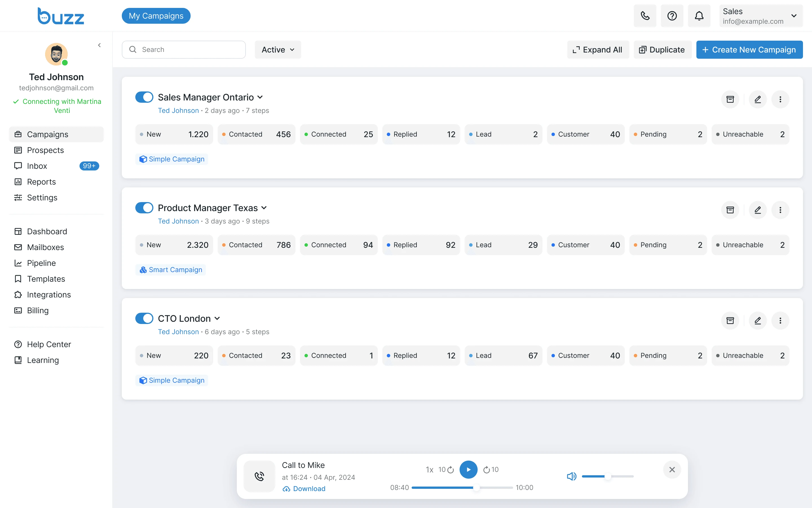812x508 pixels.
Task: Click Create New Campaign
Action: point(749,49)
